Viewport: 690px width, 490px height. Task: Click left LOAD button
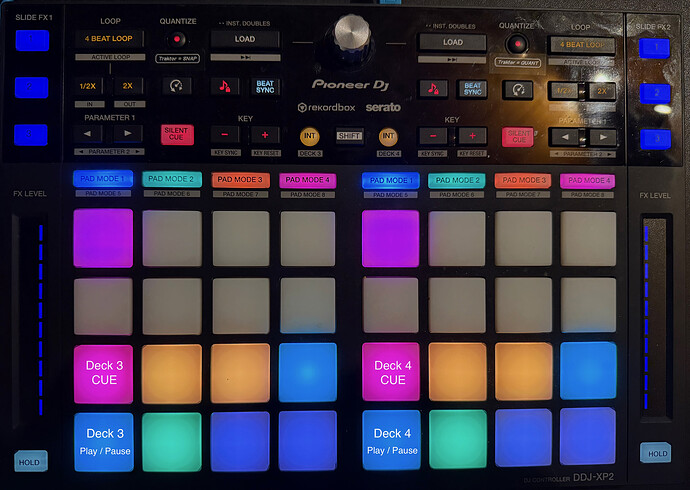(x=245, y=39)
